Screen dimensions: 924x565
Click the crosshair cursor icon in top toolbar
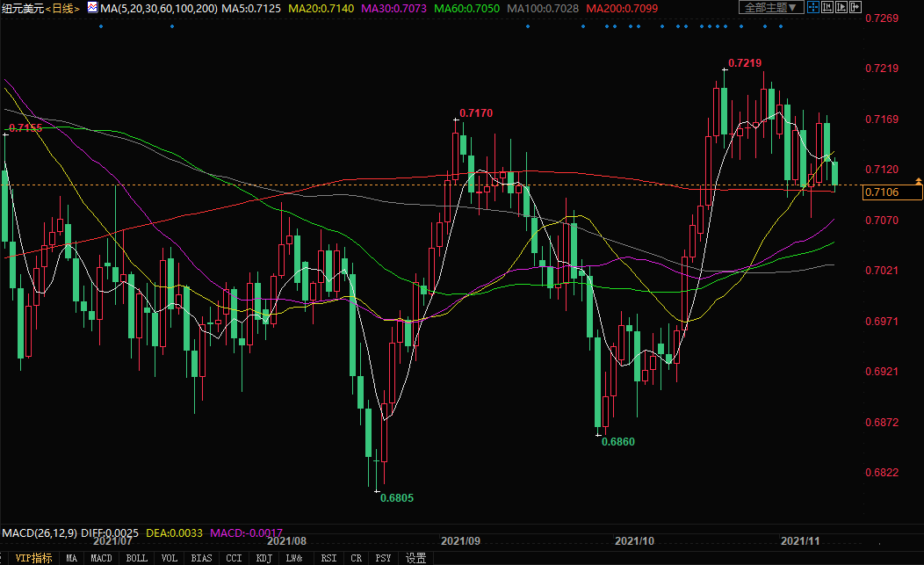tap(813, 8)
